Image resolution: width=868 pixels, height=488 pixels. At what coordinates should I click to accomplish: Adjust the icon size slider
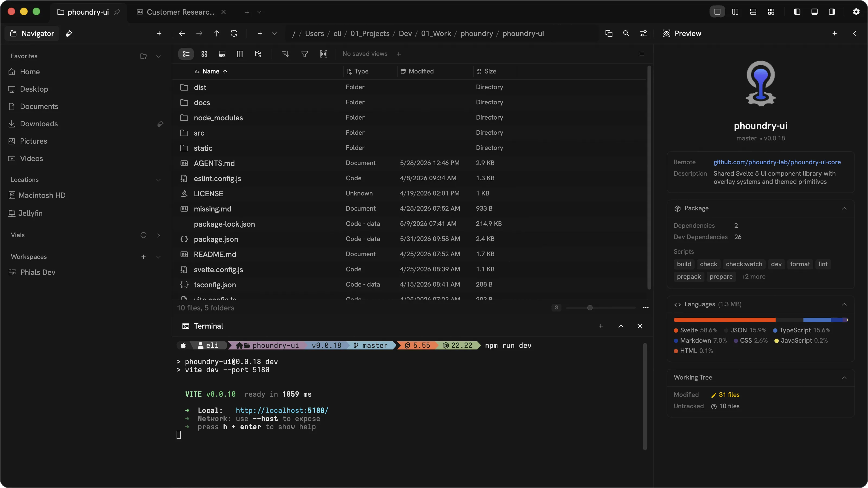coord(601,308)
